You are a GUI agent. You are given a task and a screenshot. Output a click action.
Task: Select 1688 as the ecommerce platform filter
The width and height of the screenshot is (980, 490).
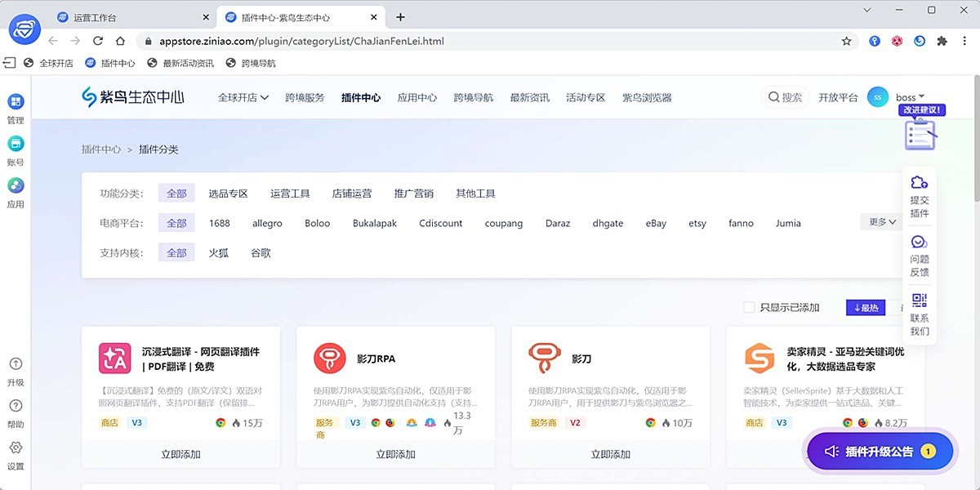(x=219, y=222)
